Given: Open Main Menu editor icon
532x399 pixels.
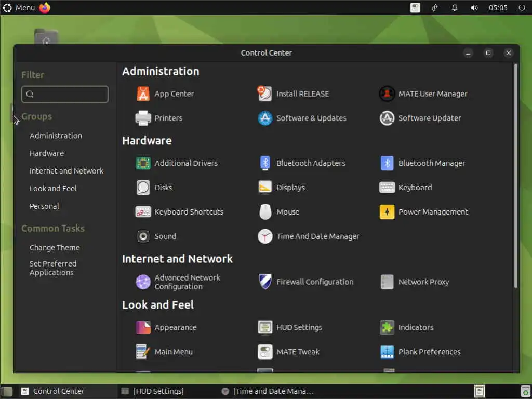Looking at the screenshot, I should (143, 352).
